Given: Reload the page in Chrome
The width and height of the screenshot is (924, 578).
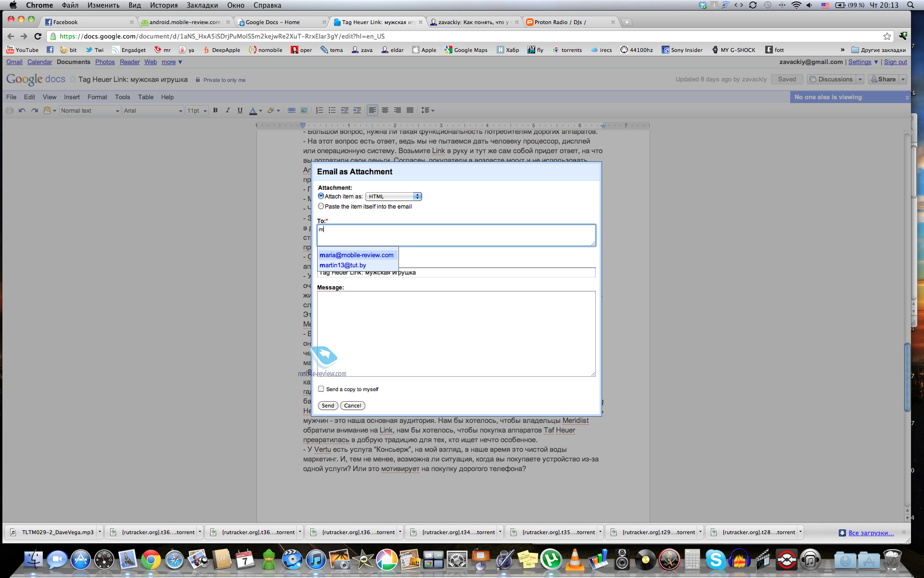Looking at the screenshot, I should point(38,36).
